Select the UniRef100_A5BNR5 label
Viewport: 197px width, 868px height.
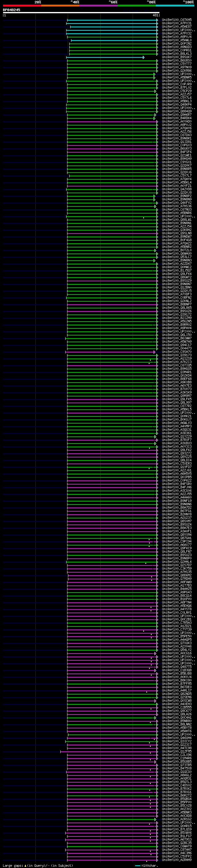click(x=177, y=78)
